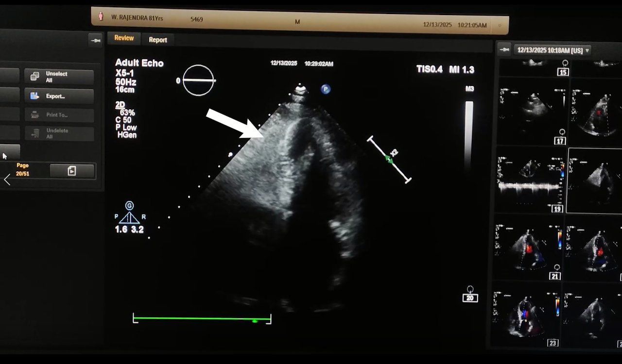
Task: Select thumbnail number 17
Action: (532, 112)
